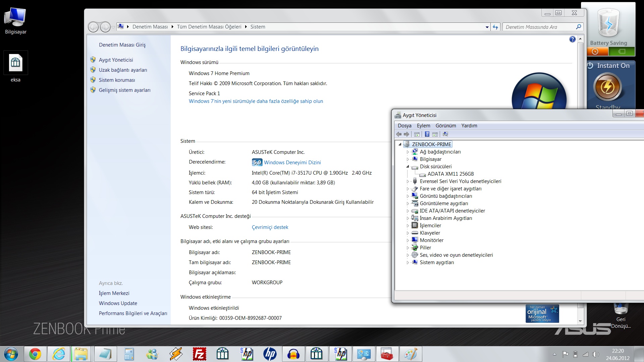The image size is (644, 362).
Task: Select Klavyeler tree item
Action: 430,233
